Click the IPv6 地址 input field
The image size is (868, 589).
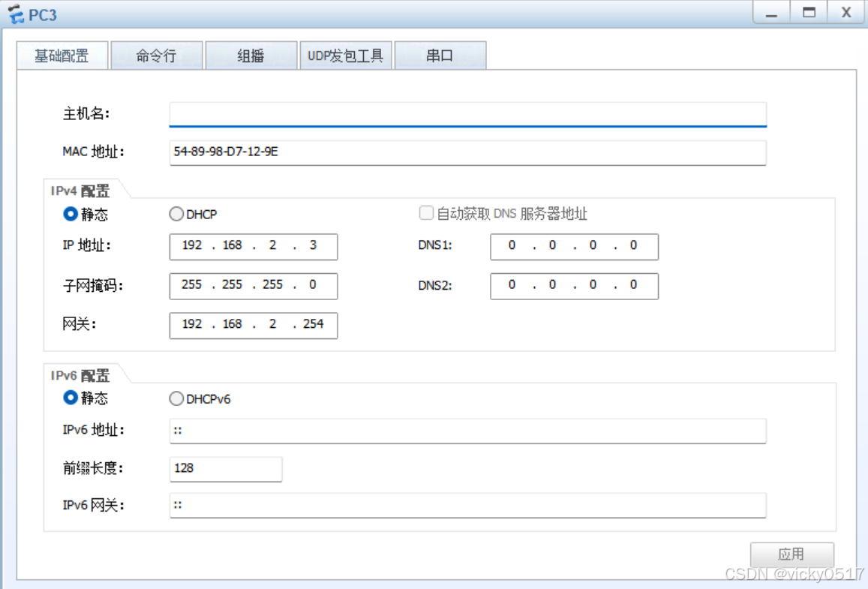[468, 431]
